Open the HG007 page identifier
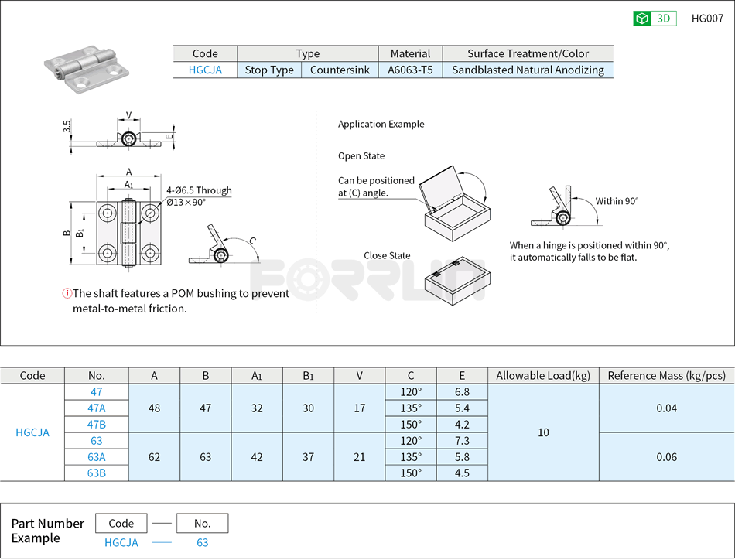Viewport: 735px width, 560px height. [x=706, y=19]
